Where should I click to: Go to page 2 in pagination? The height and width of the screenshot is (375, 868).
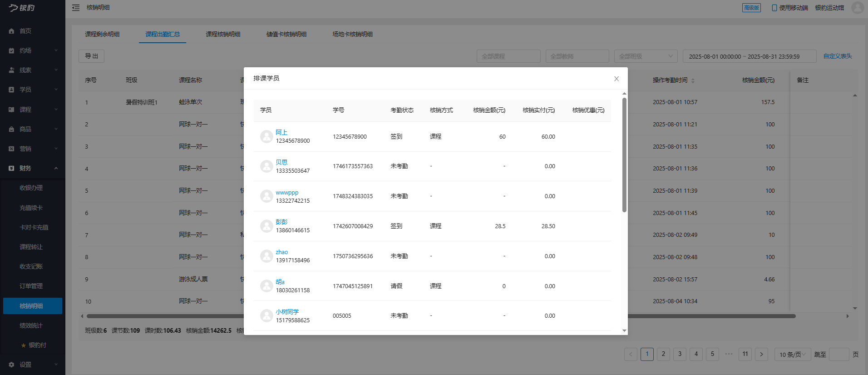[663, 354]
